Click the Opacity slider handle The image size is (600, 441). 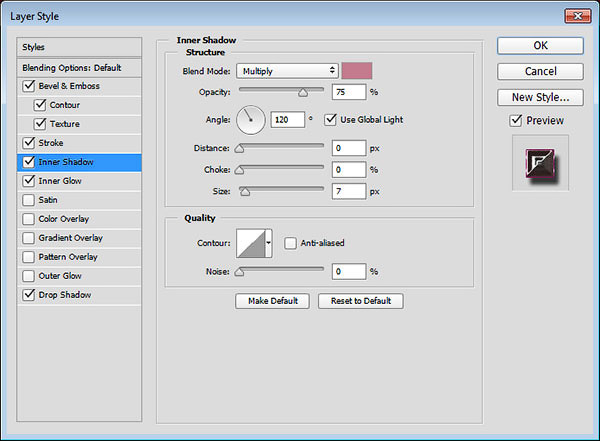[303, 93]
